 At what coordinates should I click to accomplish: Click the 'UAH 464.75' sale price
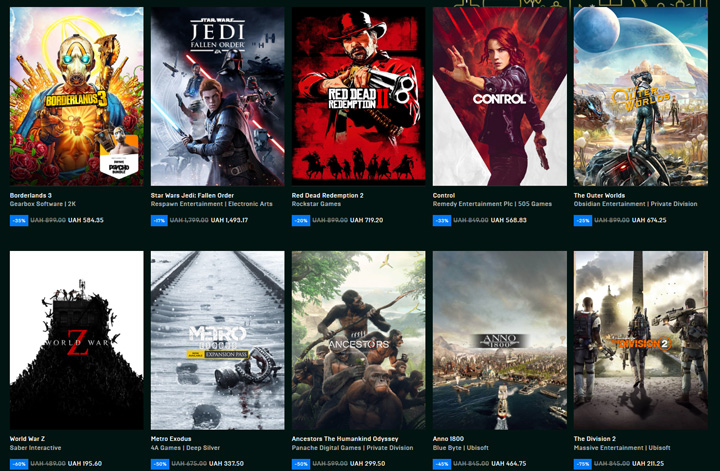[x=509, y=464]
